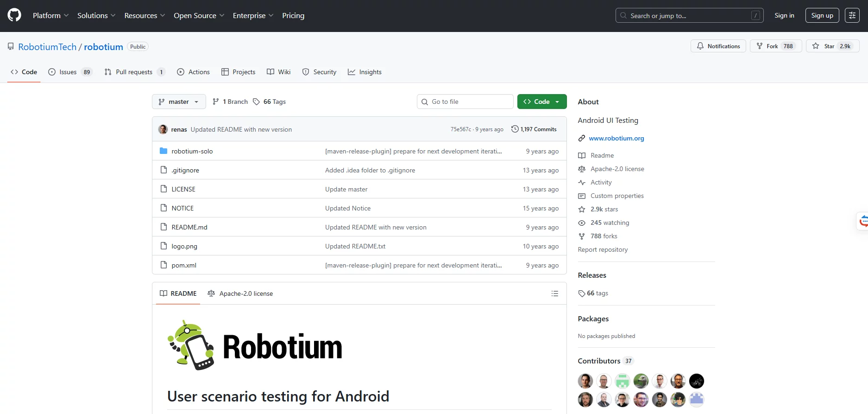Open www.robotium.org link
The height and width of the screenshot is (414, 868).
point(616,138)
